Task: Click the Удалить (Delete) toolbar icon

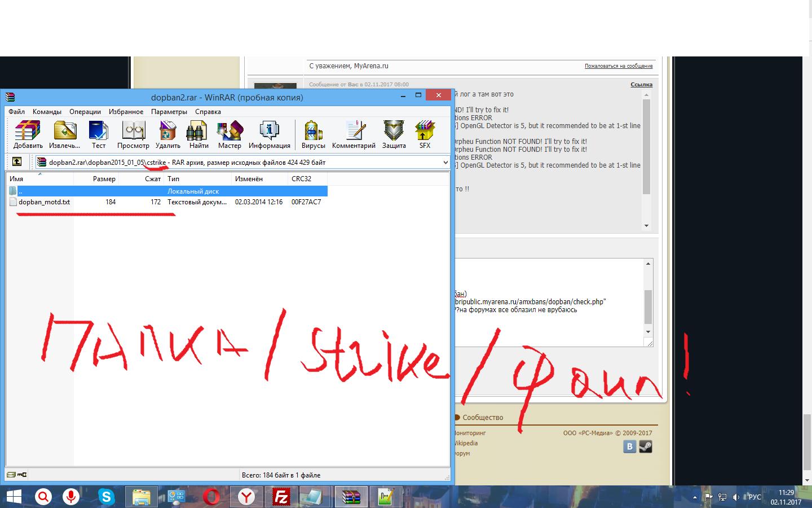Action: coord(167,134)
